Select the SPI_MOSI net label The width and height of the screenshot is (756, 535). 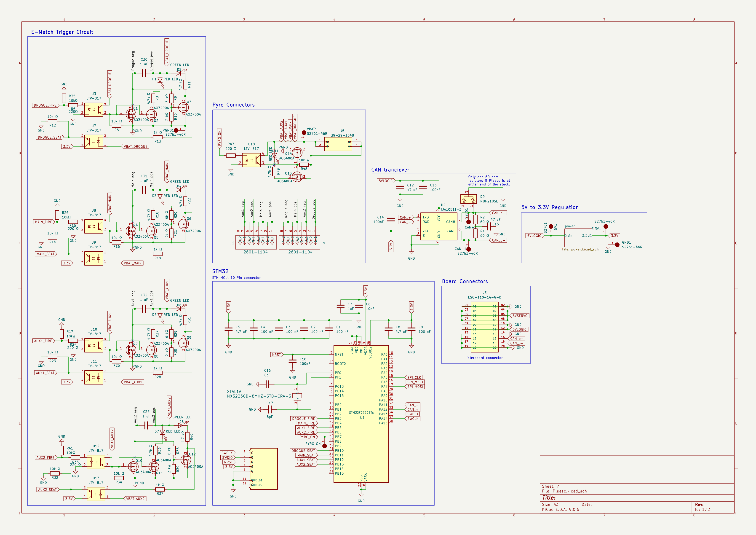click(414, 387)
